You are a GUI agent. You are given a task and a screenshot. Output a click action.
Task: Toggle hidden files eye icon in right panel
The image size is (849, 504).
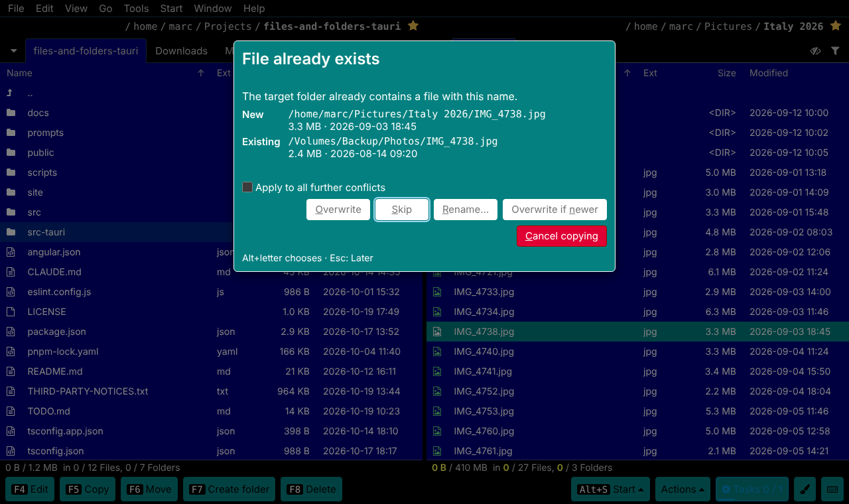(x=816, y=51)
